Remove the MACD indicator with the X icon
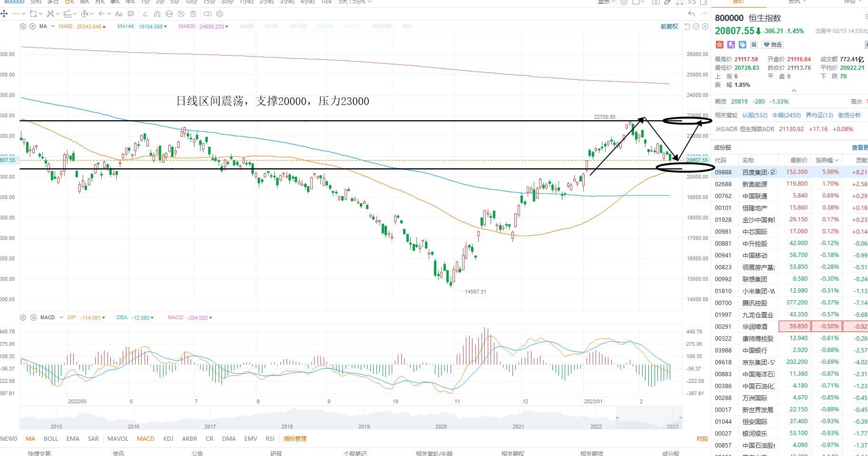This screenshot has width=868, height=456. coord(33,317)
